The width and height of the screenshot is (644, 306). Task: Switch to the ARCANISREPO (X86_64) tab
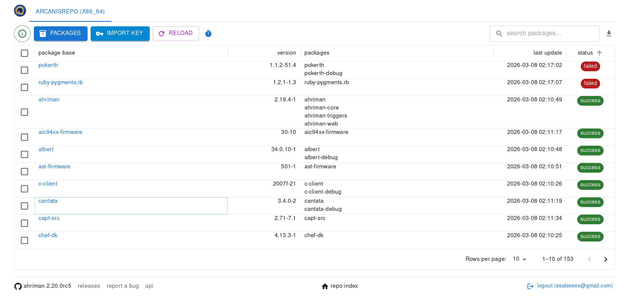point(70,12)
